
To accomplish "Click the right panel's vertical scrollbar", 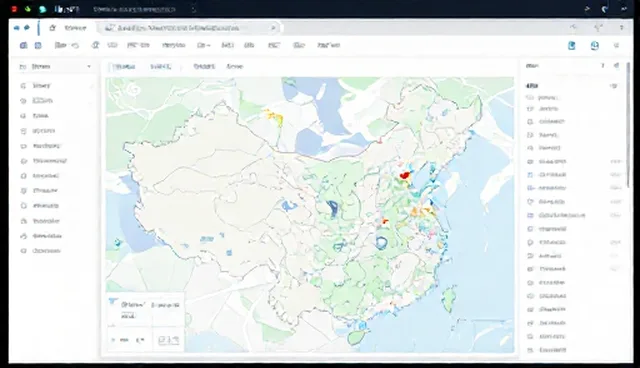I will click(x=628, y=125).
